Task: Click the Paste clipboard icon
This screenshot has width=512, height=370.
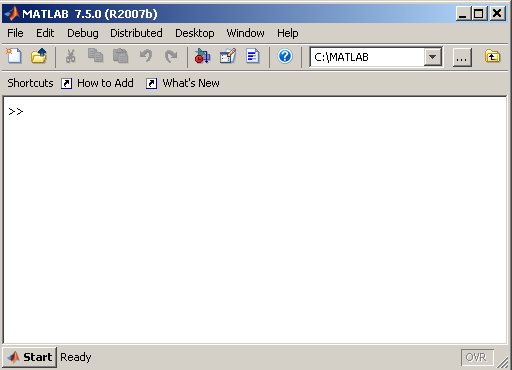Action: pos(121,56)
